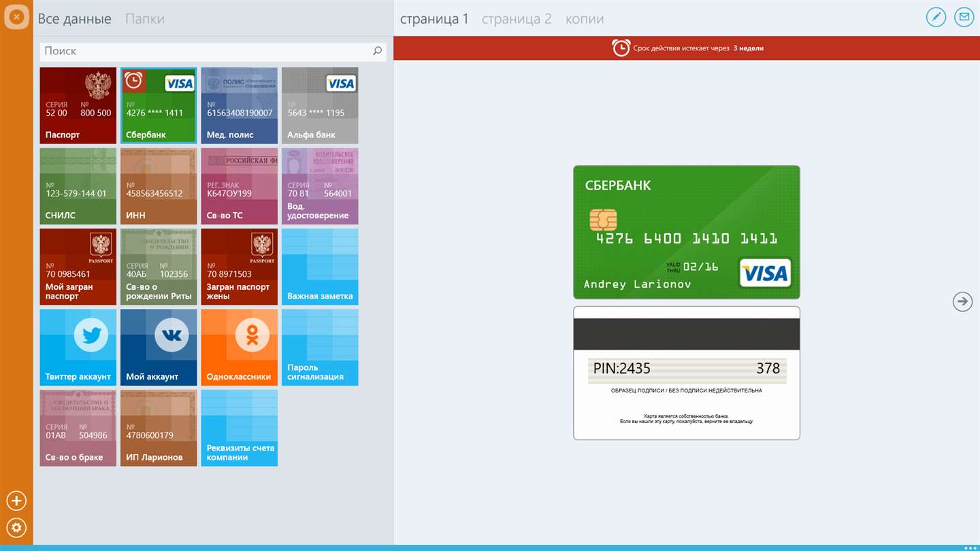Viewport: 980px width, 551px height.
Task: Select the СНИЛС tile
Action: (78, 186)
